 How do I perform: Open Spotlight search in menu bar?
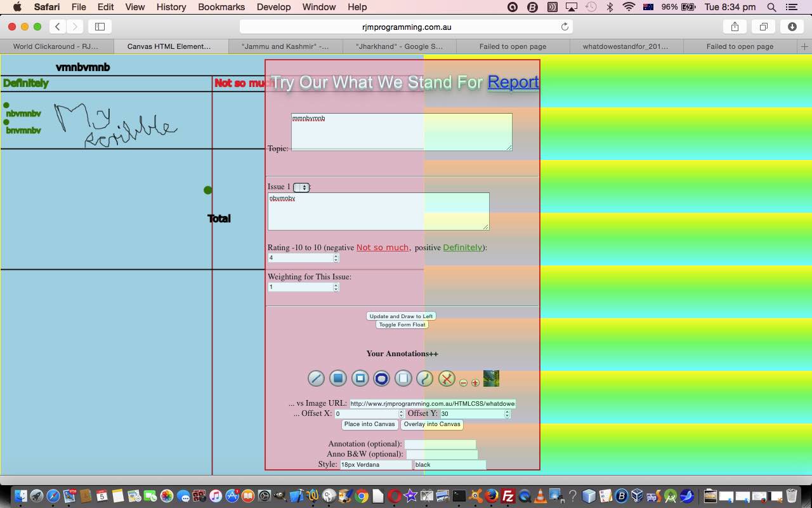click(771, 7)
